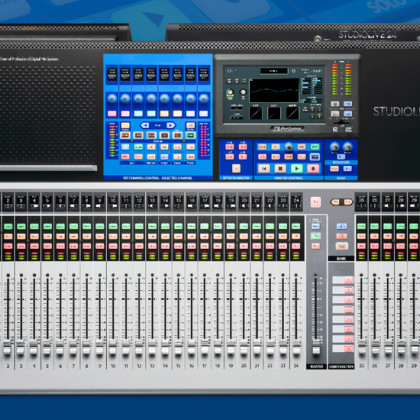Start playback with the green Play button
Screen dimensions: 420x420
(x=296, y=168)
